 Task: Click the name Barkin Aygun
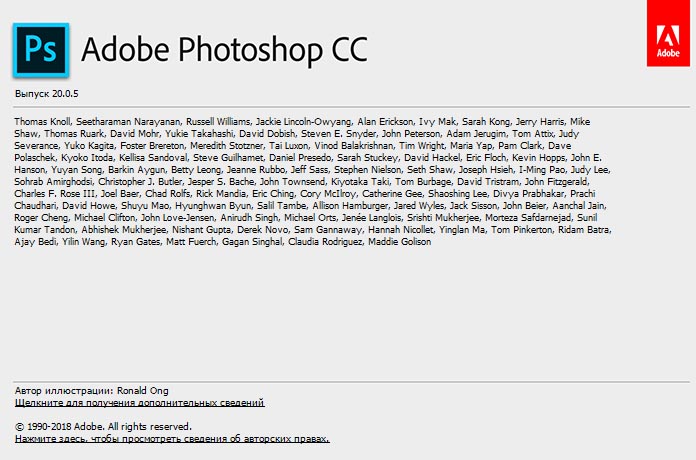(x=136, y=170)
